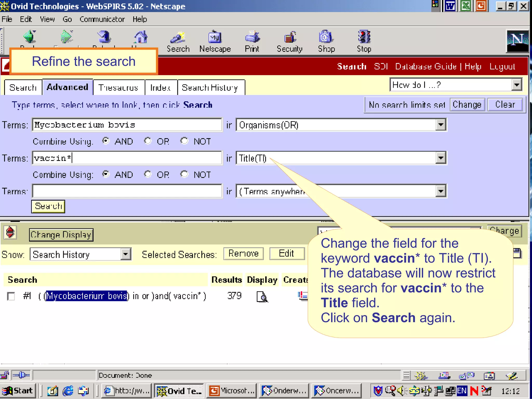Click the volume speaker tray icon

coord(401,391)
